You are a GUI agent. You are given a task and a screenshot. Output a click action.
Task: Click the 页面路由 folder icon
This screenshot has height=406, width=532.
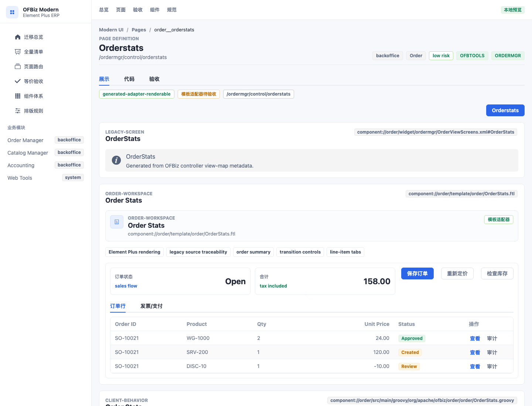(18, 66)
